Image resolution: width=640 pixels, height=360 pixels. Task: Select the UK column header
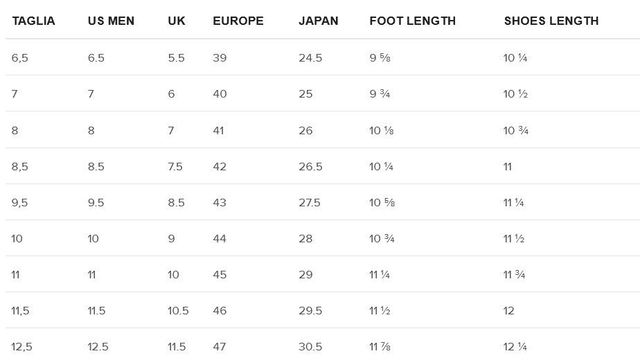coord(176,21)
